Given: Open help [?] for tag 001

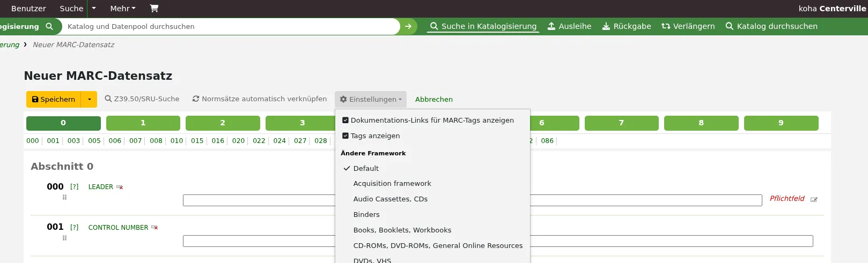Looking at the screenshot, I should 75,228.
